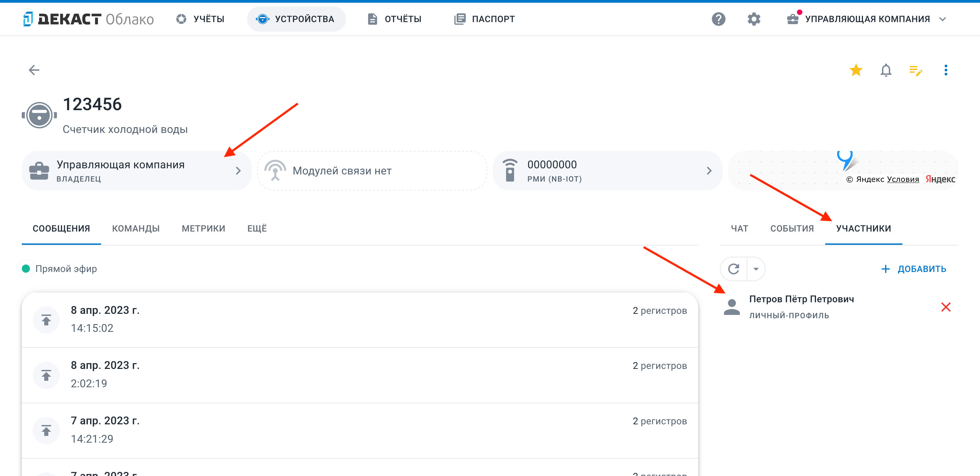This screenshot has height=476, width=980.
Task: Click upload icon of 2:02:19 message
Action: coord(46,375)
